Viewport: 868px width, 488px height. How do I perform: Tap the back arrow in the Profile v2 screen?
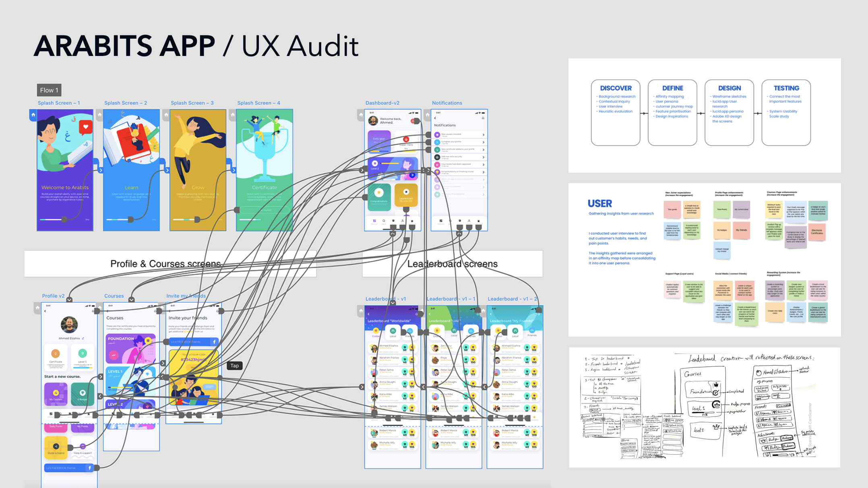(45, 311)
